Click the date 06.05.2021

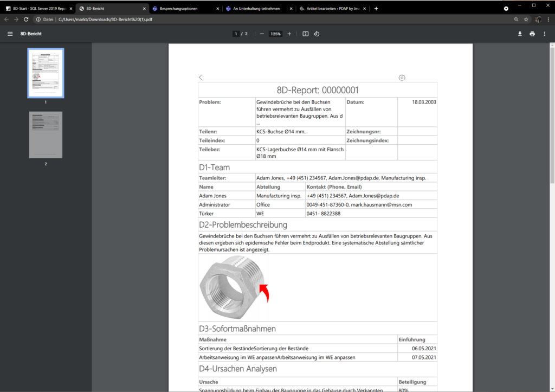click(424, 349)
